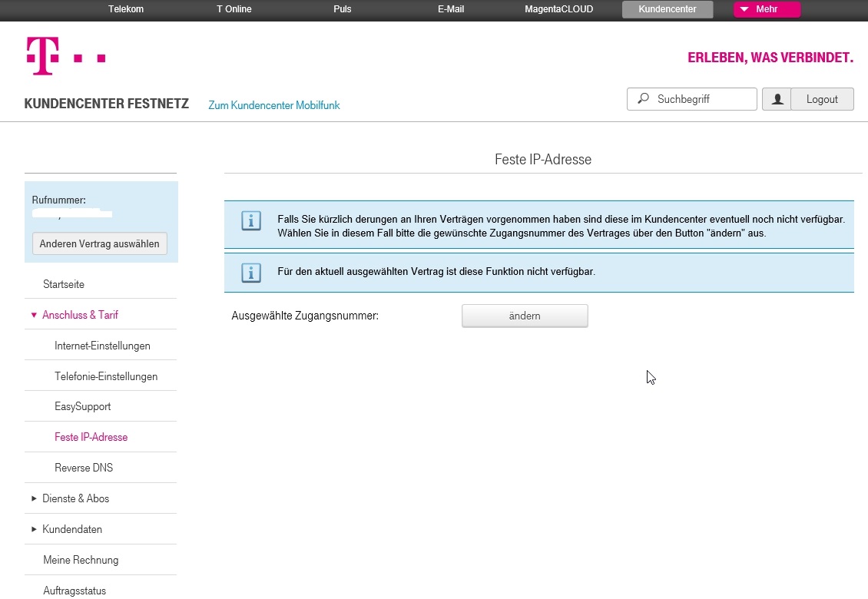
Task: Go to MagentaCLOUD in top navigation
Action: click(x=558, y=9)
